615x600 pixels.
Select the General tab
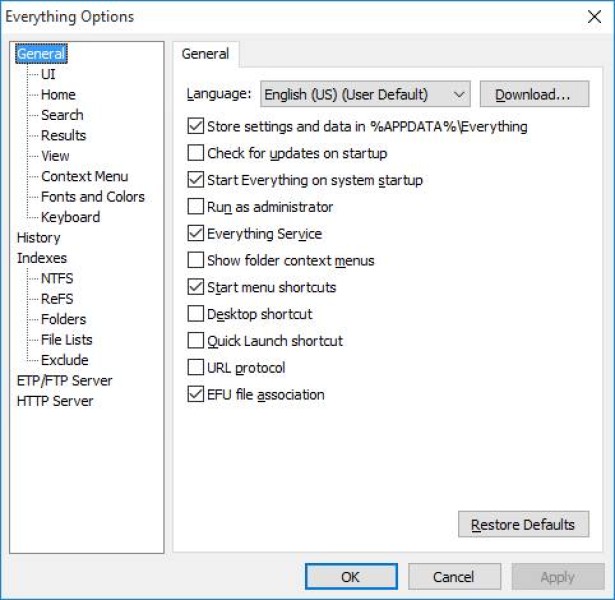pyautogui.click(x=205, y=54)
